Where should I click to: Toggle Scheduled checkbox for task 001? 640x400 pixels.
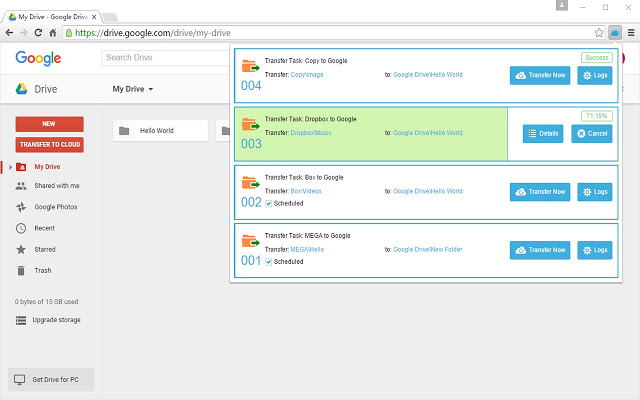pyautogui.click(x=268, y=261)
